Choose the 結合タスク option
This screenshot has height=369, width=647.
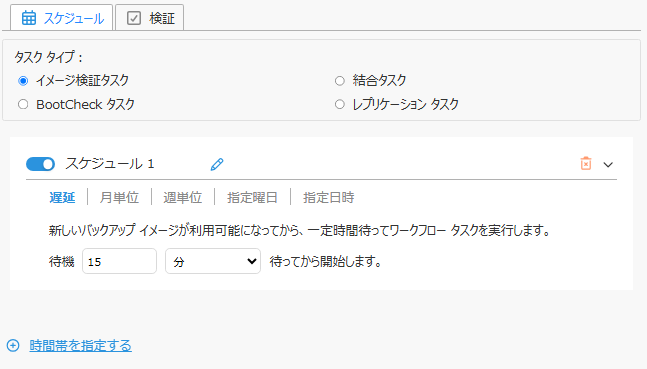pyautogui.click(x=340, y=81)
